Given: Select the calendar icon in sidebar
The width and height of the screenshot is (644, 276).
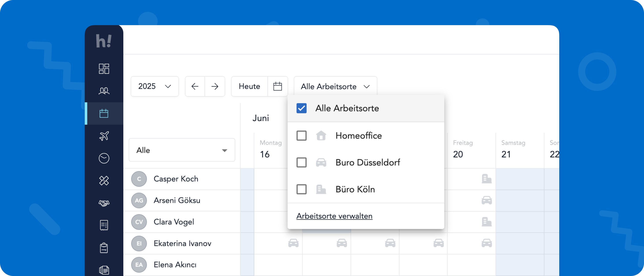Looking at the screenshot, I should tap(104, 113).
